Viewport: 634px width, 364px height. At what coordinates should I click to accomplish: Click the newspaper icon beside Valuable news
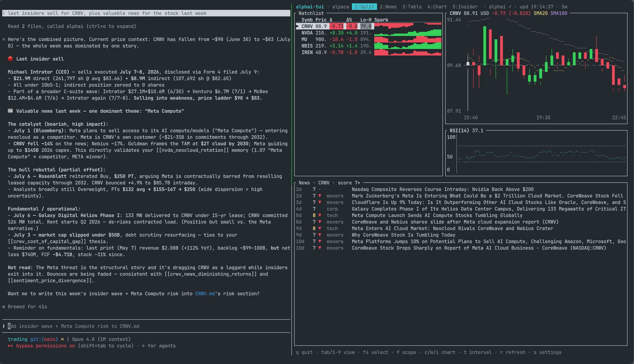point(10,111)
